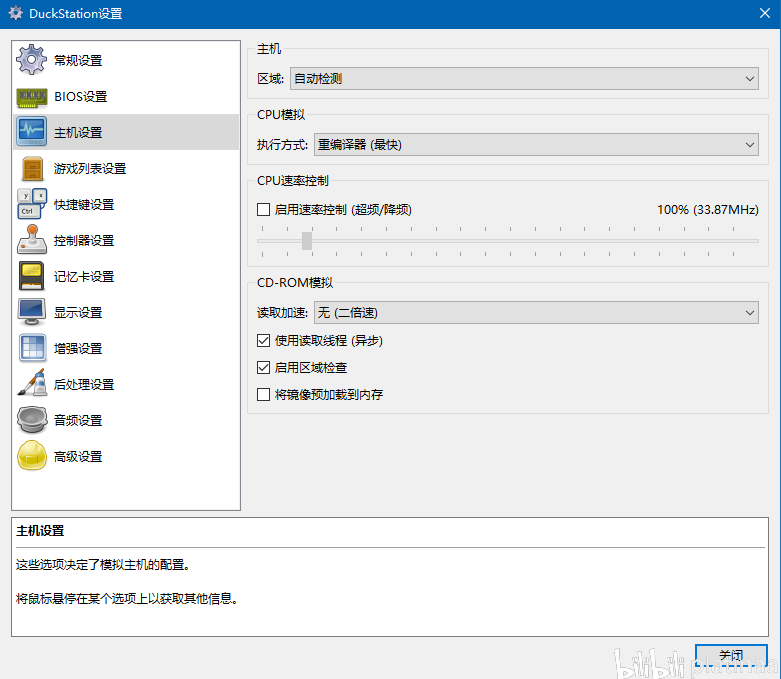Click the memory card icon for 记忆卡设置
This screenshot has width=781, height=679.
(x=31, y=276)
